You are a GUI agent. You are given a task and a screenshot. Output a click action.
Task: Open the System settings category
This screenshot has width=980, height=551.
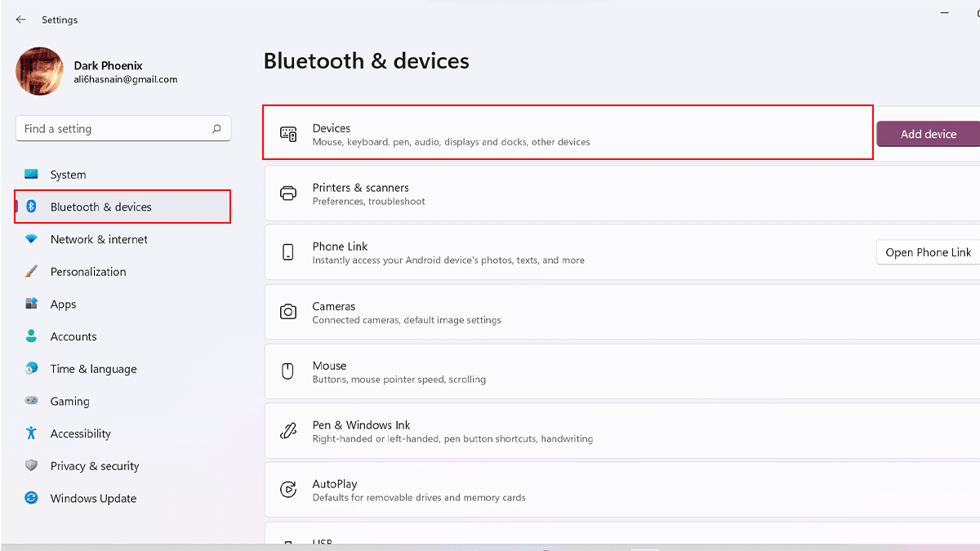[x=68, y=175]
